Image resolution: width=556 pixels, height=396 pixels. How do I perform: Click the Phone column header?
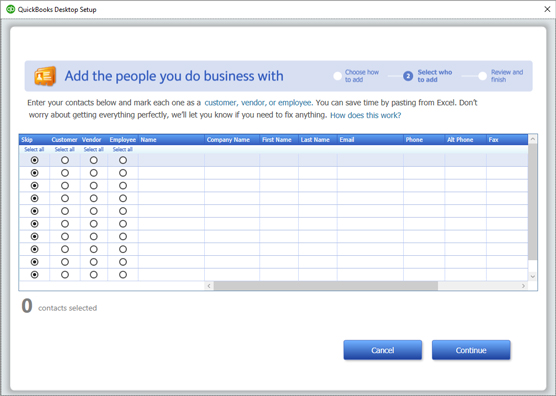424,140
